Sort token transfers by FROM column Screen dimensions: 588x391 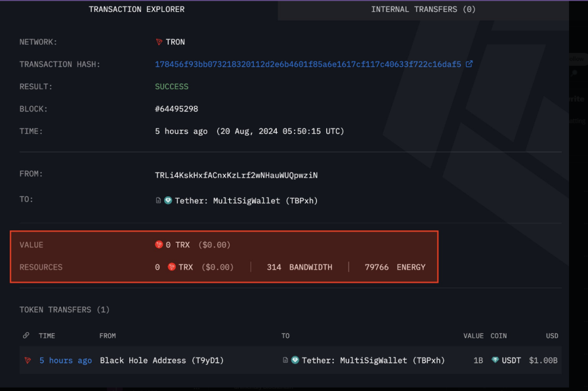click(107, 336)
